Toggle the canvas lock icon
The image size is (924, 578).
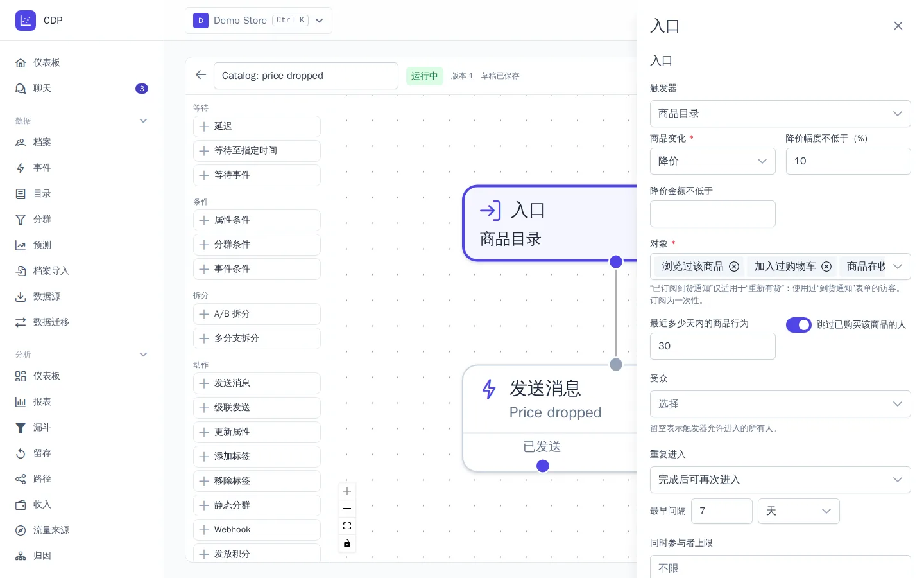click(347, 543)
